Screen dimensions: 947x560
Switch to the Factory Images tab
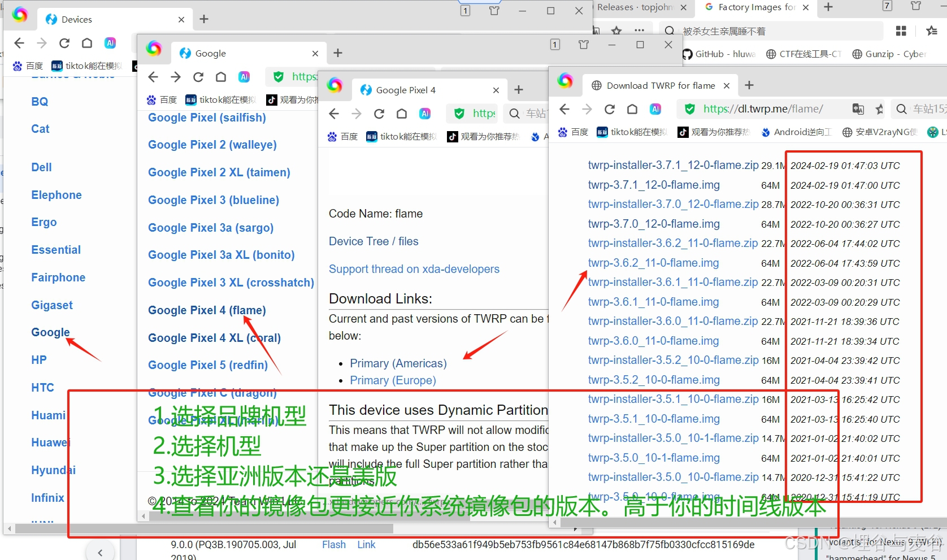click(x=756, y=7)
